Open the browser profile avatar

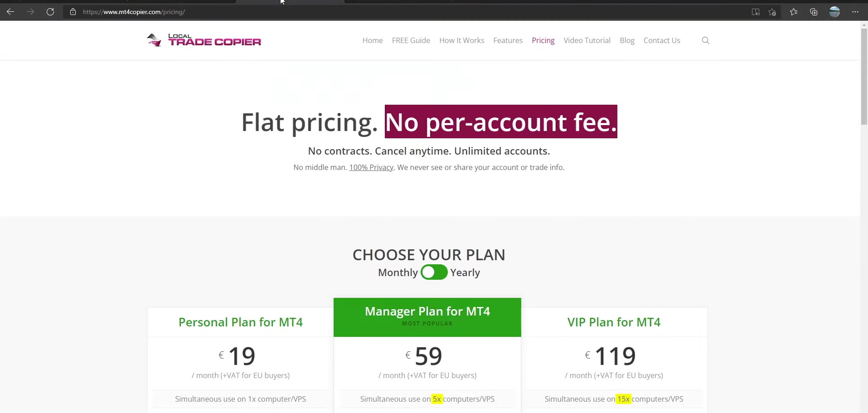coord(834,12)
